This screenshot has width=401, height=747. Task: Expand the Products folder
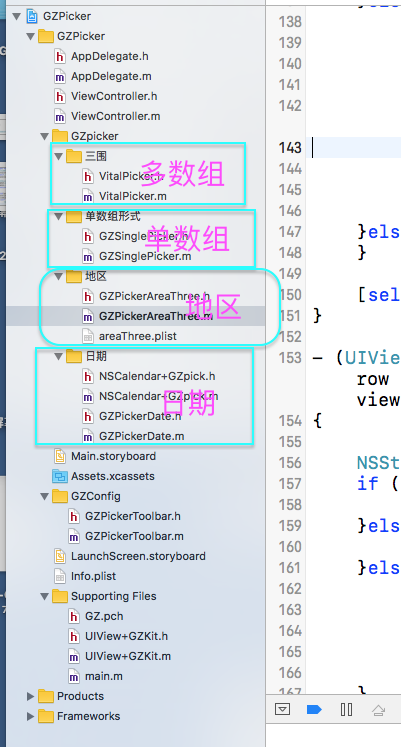pos(31,697)
